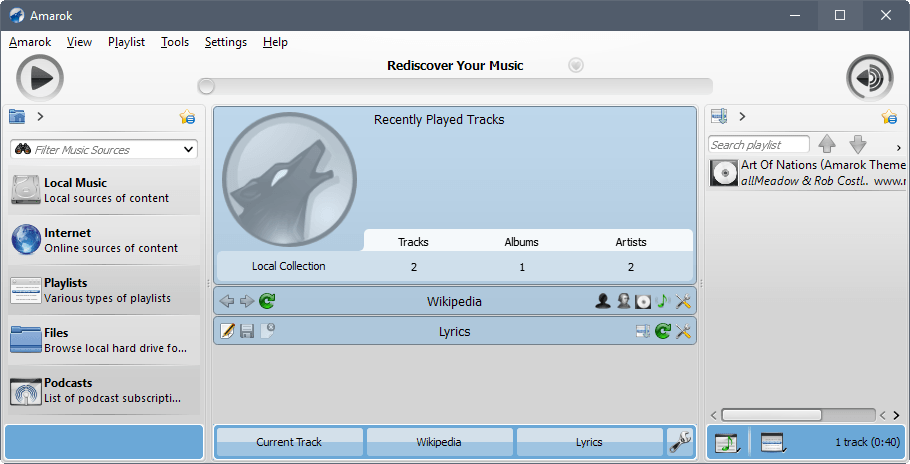Switch to the bottom Lyrics tab
910x464 pixels.
589,442
